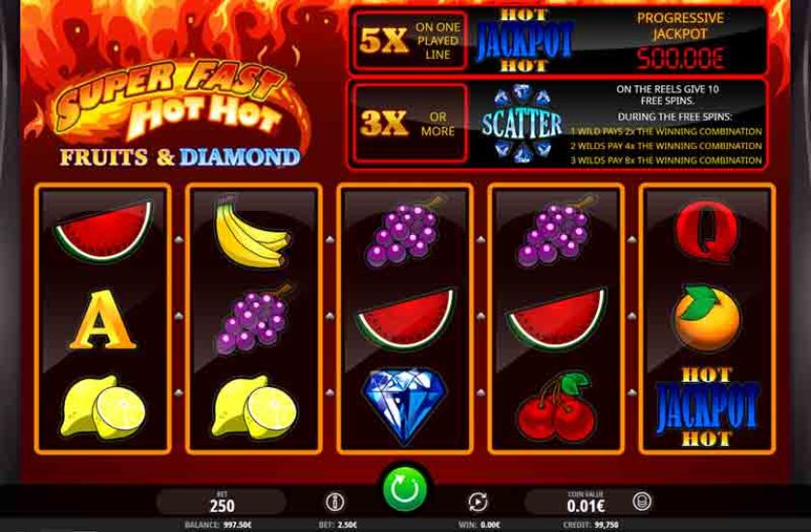Image resolution: width=811 pixels, height=532 pixels.
Task: Click the orange fruit symbol
Action: click(706, 317)
